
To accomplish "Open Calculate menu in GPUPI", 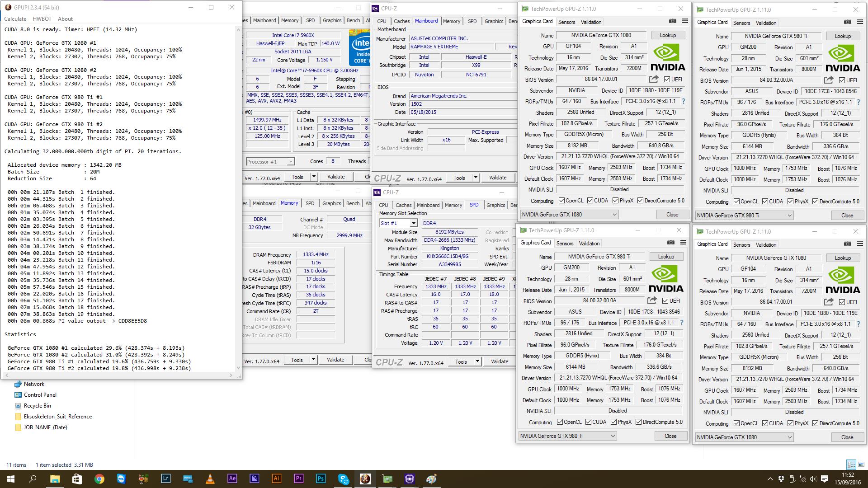I will [x=15, y=19].
